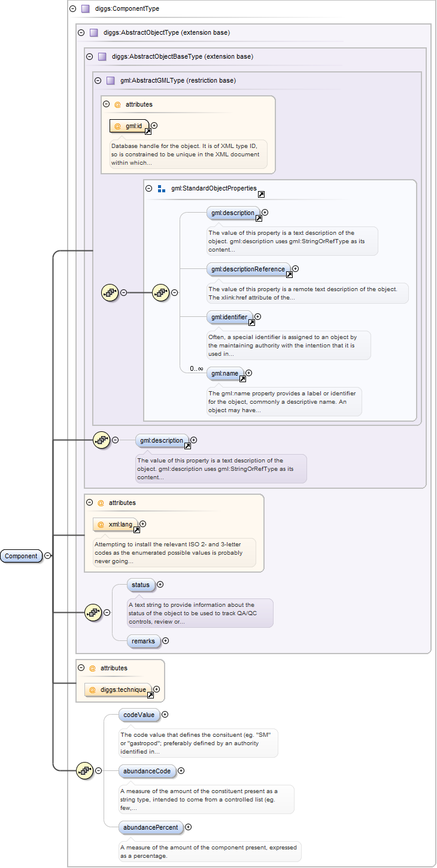The image size is (437, 868).
Task: Collapse the gml:AbstractGMLType restriction base
Action: [98, 80]
